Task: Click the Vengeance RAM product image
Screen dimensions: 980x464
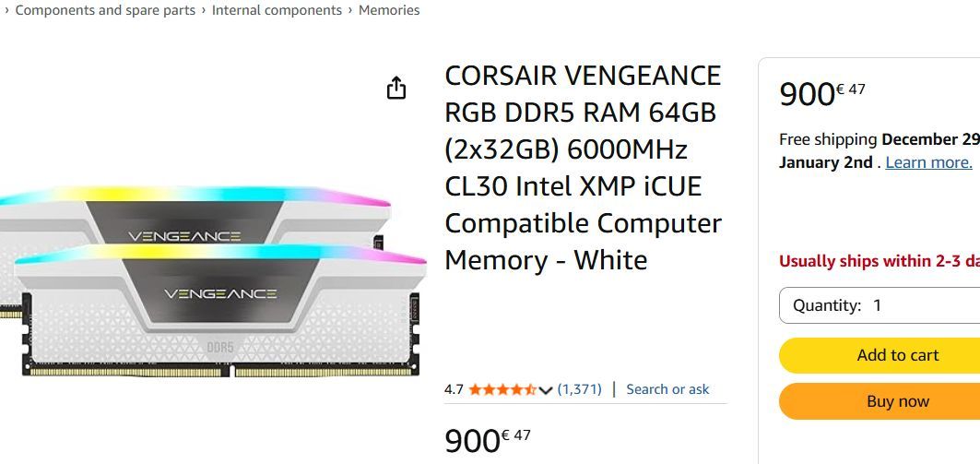Action: pyautogui.click(x=212, y=281)
